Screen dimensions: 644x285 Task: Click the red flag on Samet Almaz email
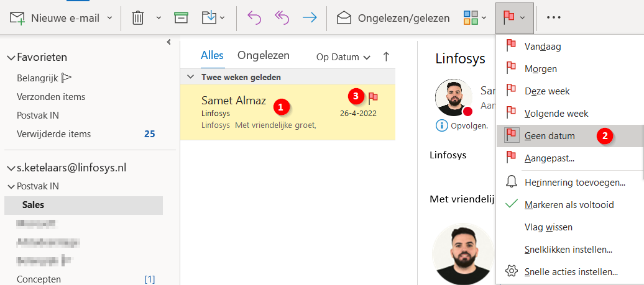click(x=373, y=97)
